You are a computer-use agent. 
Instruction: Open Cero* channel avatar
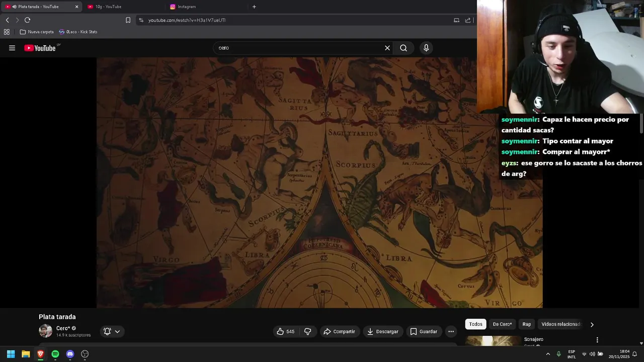pos(45,331)
